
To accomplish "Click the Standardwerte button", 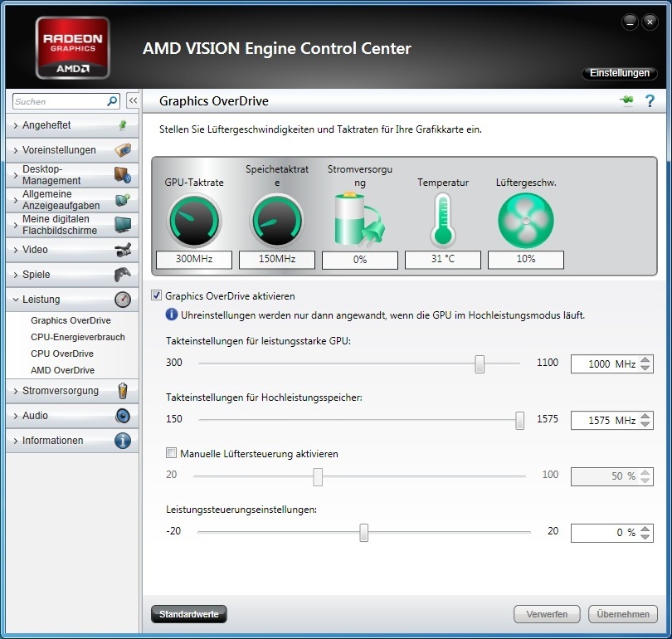I will click(x=189, y=614).
